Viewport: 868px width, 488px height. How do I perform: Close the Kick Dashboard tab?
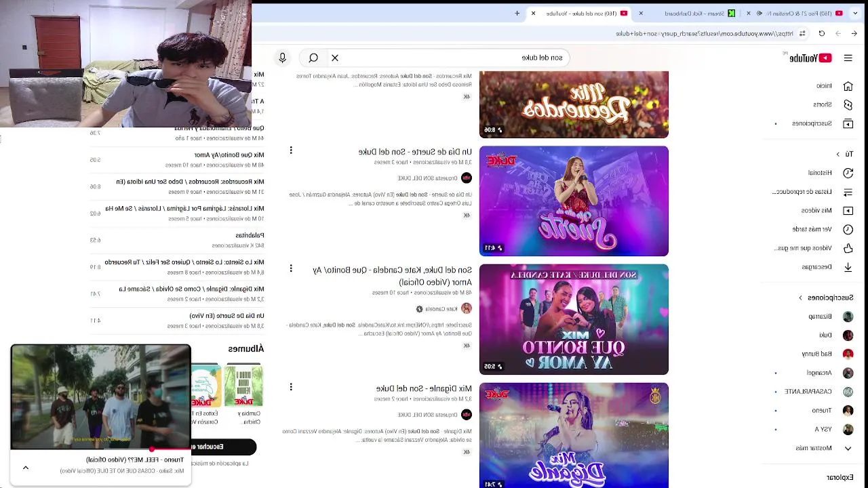(641, 13)
